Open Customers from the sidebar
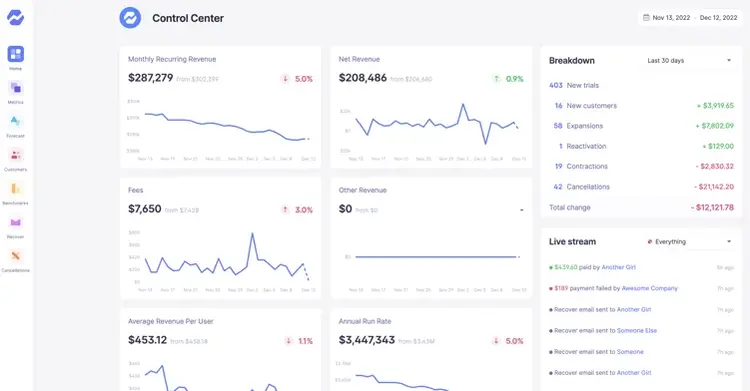The height and width of the screenshot is (391, 750). point(15,155)
